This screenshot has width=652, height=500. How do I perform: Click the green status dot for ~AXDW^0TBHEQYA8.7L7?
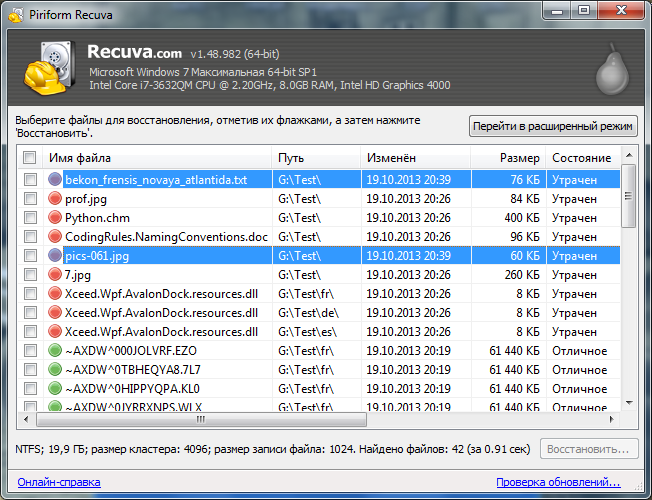[x=55, y=369]
